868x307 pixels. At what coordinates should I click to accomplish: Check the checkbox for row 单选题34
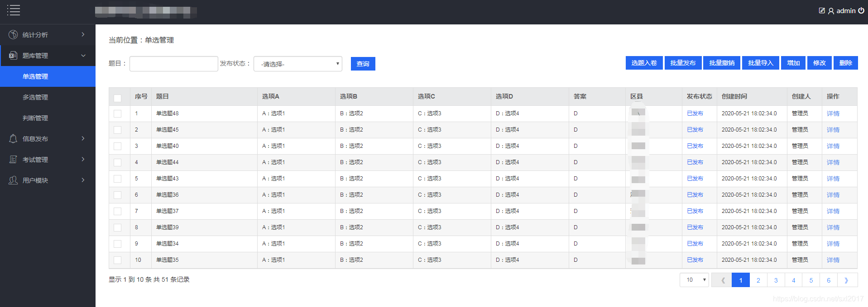tap(118, 244)
